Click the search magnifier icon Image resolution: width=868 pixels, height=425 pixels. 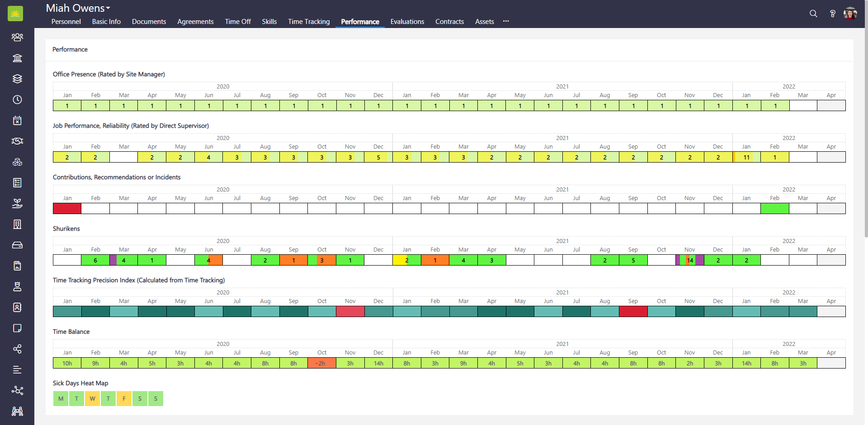pos(813,14)
